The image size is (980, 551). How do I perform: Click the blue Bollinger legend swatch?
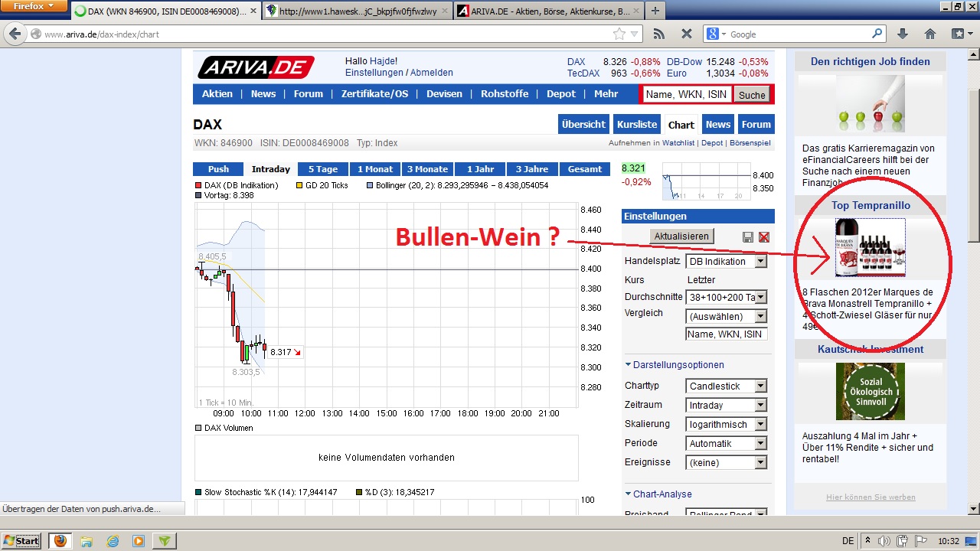[x=370, y=185]
